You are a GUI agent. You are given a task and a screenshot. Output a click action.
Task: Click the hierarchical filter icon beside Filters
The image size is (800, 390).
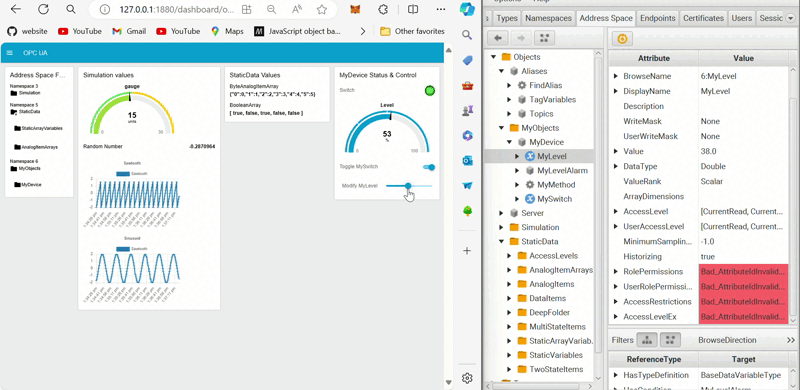point(647,339)
